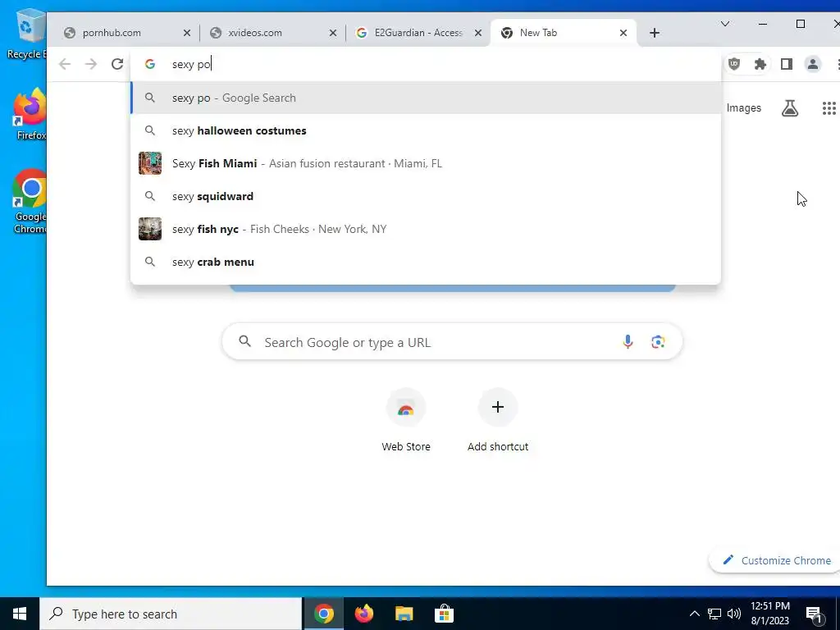Click the back navigation arrow
Viewport: 840px width, 630px height.
tap(65, 64)
